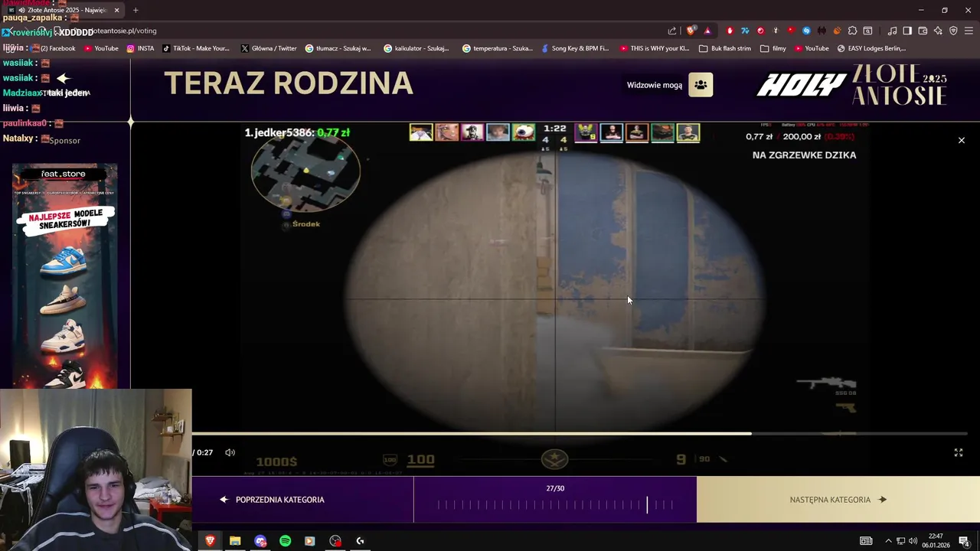Viewport: 980px width, 551px height.
Task: Open the touch keyboard tray icon
Action: [866, 541]
